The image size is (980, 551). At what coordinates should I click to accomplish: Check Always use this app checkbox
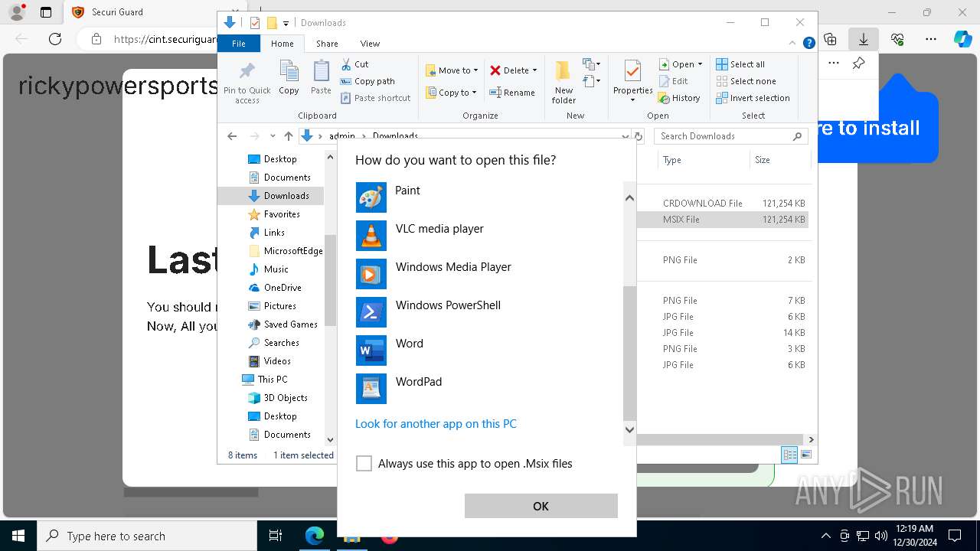[x=364, y=464]
